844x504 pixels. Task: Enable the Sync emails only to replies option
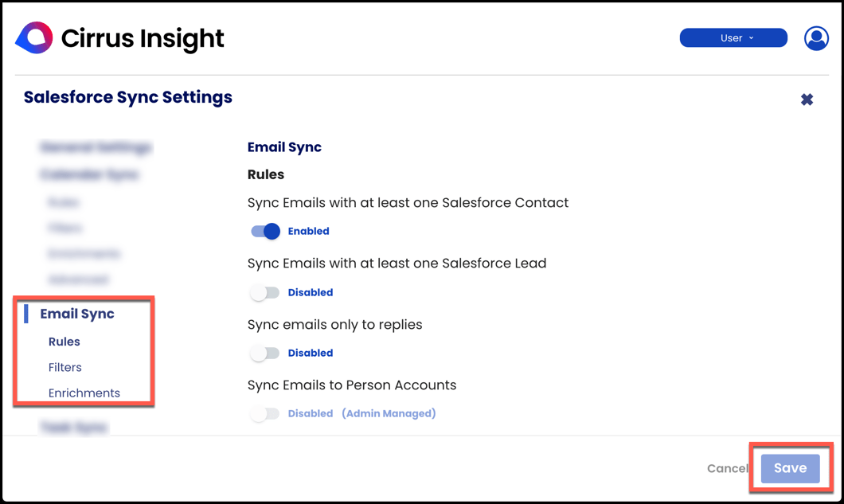(264, 353)
